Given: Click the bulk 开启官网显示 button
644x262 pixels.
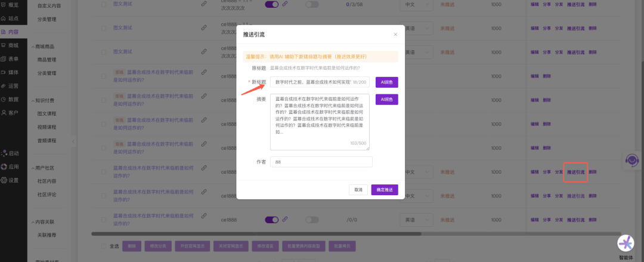Looking at the screenshot, I should point(192,246).
